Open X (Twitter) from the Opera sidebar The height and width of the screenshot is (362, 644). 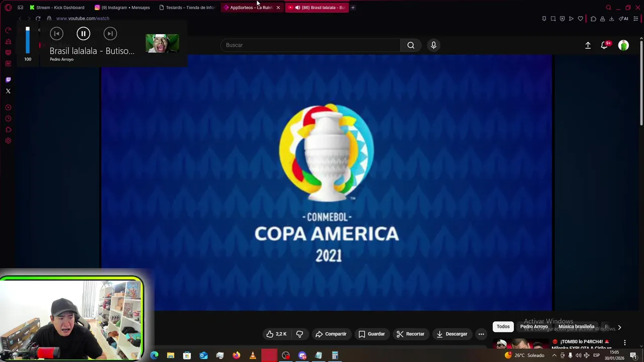[8, 91]
